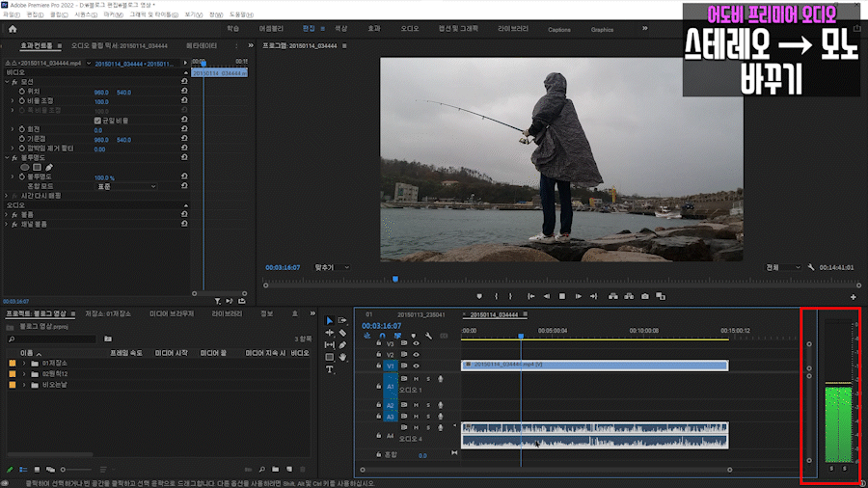
Task: Select the Pen tool in tools panel
Action: click(342, 344)
